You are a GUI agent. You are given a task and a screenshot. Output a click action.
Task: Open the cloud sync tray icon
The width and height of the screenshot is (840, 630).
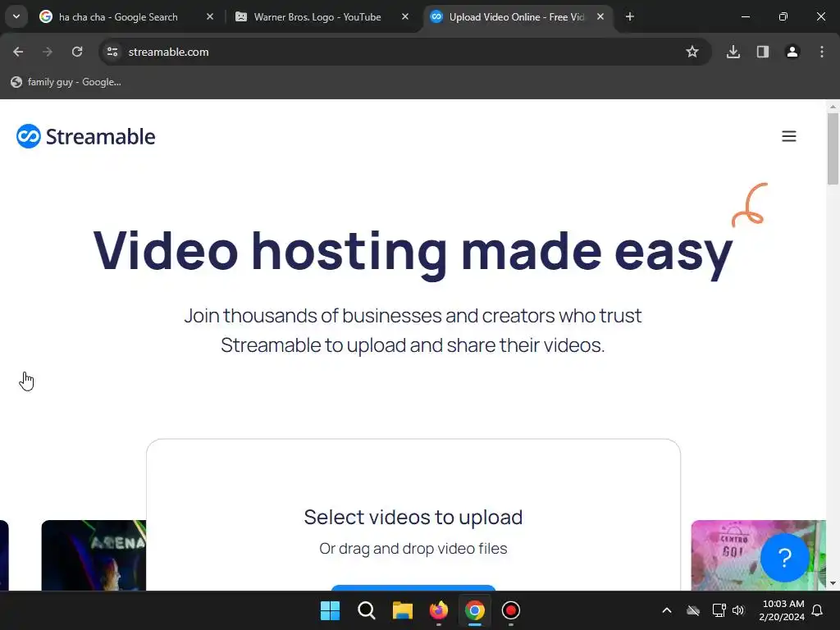click(x=693, y=610)
